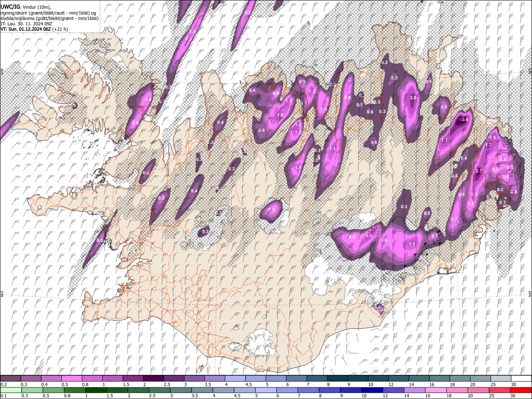This screenshot has height=399, width=532.
Task: Click the upper legend swatch between 1.5 and 2
Action: point(133,378)
